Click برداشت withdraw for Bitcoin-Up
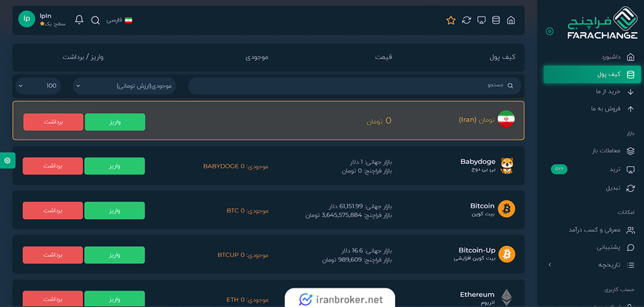Viewport: 644px width, 307px height. click(x=52, y=255)
